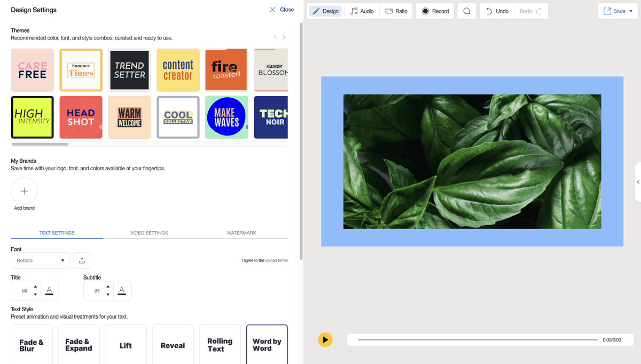Open the Ratio settings
Image resolution: width=641 pixels, height=364 pixels.
[x=396, y=11]
